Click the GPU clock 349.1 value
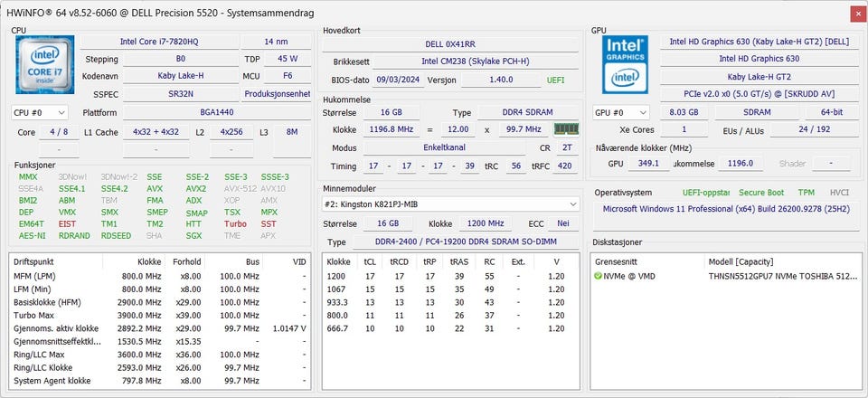 point(649,164)
